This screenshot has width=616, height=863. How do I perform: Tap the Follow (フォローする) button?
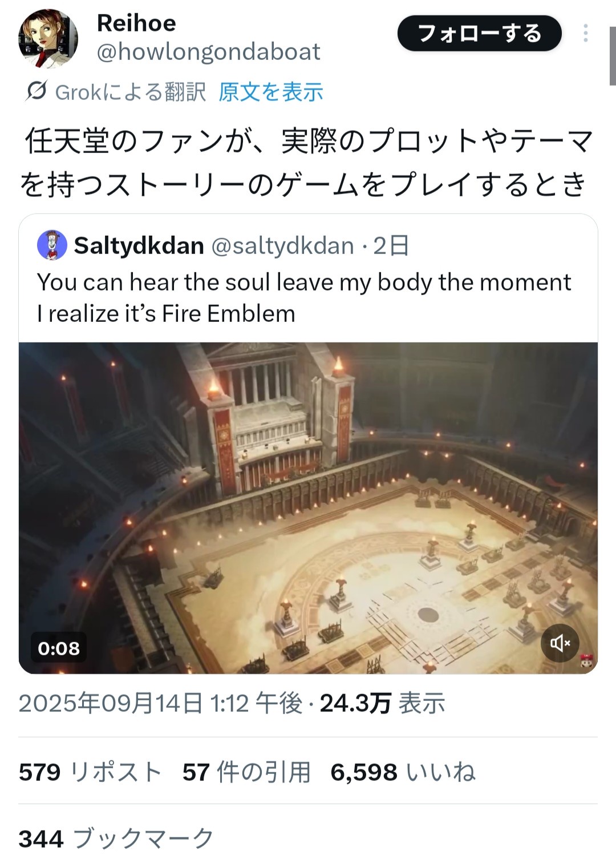point(479,34)
